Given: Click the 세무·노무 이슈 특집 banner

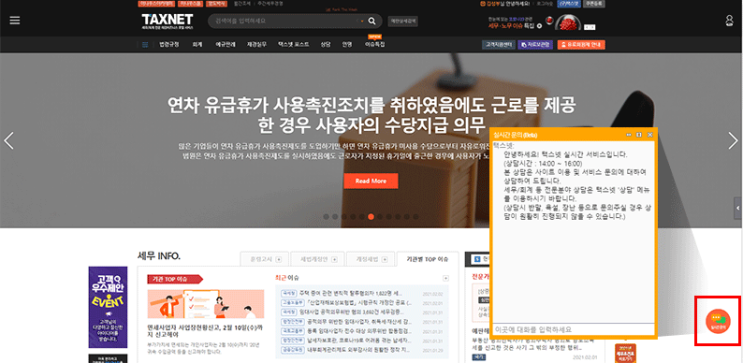Looking at the screenshot, I should click(x=515, y=23).
